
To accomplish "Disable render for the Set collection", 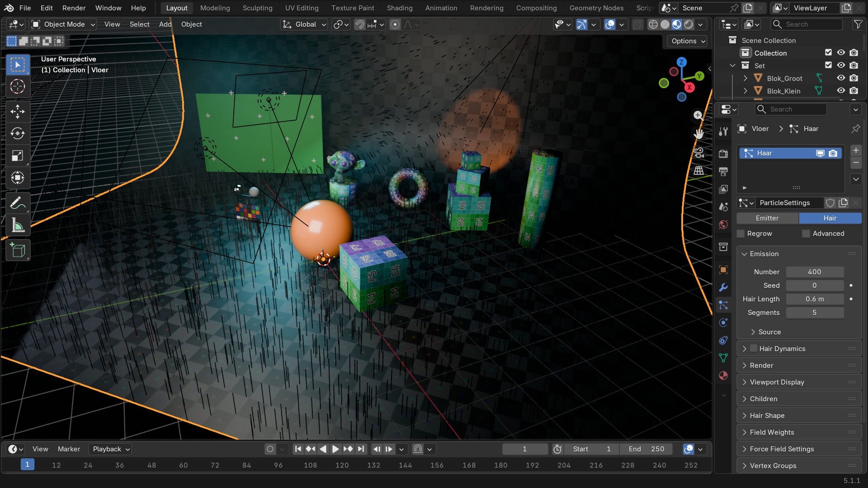I will [854, 66].
